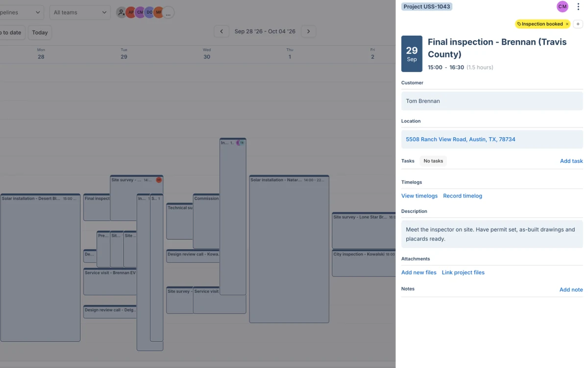Click the CM assignee avatar in event panel
Viewport: 588px width, 368px height.
pyautogui.click(x=563, y=6)
